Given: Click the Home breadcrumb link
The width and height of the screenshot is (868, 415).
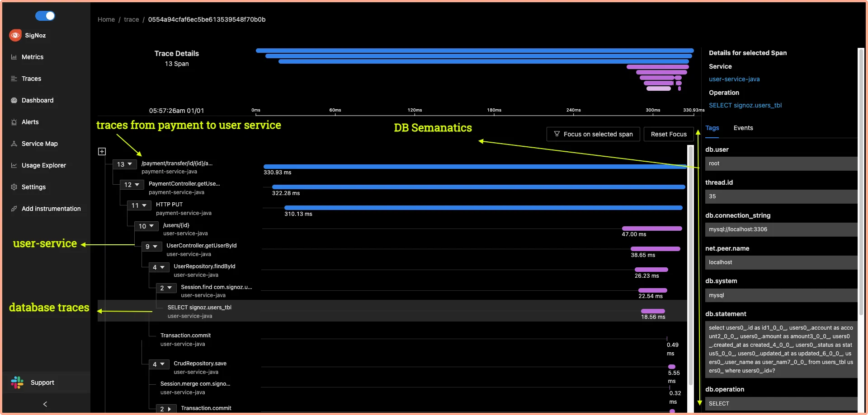Looking at the screenshot, I should click(x=106, y=19).
